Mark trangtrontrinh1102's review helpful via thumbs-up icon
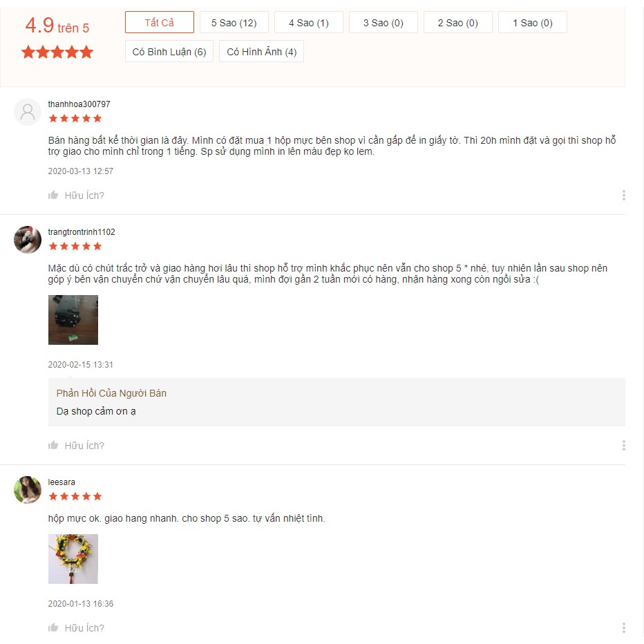The image size is (644, 644). [x=53, y=445]
